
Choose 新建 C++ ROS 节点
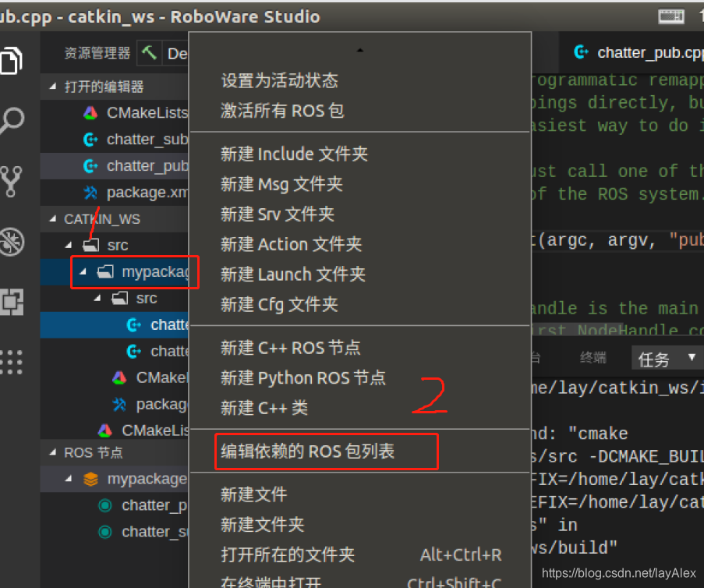[x=290, y=348]
